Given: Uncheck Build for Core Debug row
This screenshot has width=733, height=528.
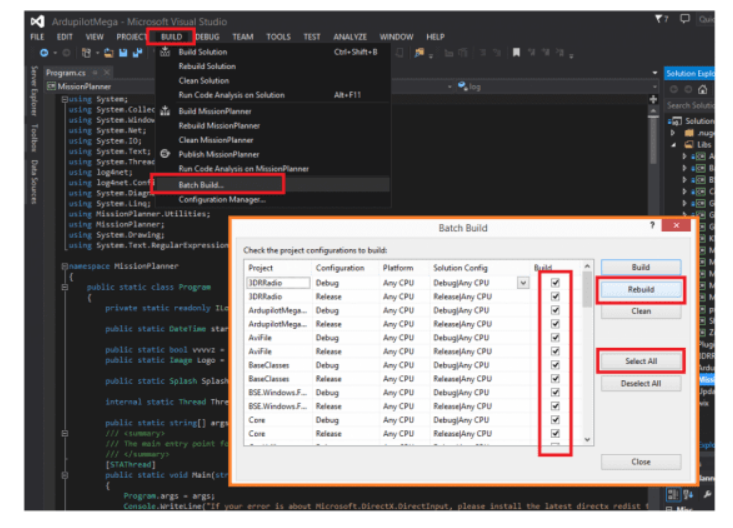Looking at the screenshot, I should tap(555, 420).
